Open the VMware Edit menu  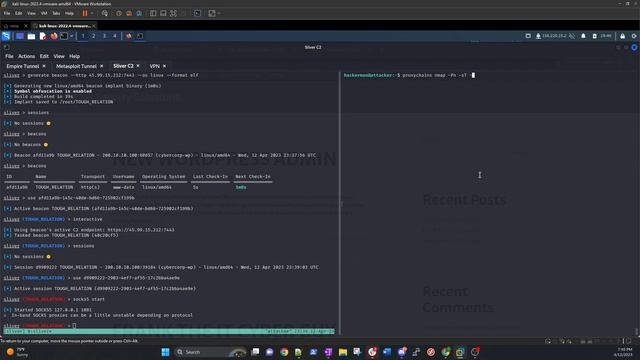18,13
